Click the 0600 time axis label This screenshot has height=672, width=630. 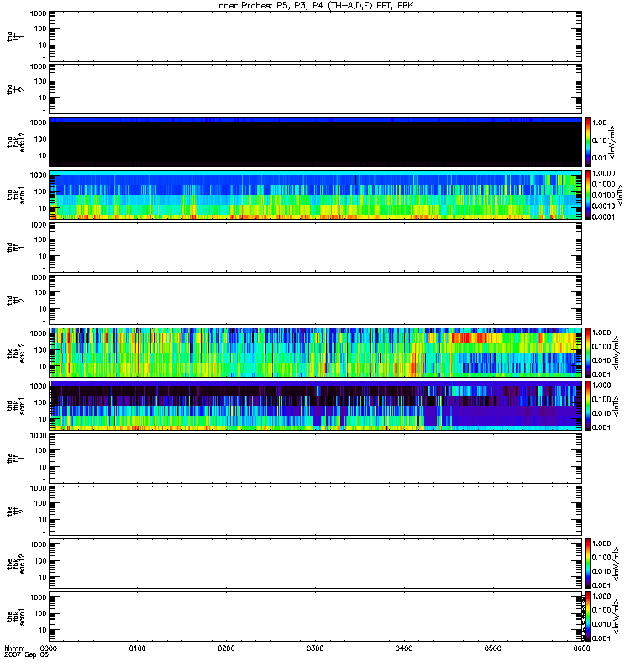click(581, 648)
